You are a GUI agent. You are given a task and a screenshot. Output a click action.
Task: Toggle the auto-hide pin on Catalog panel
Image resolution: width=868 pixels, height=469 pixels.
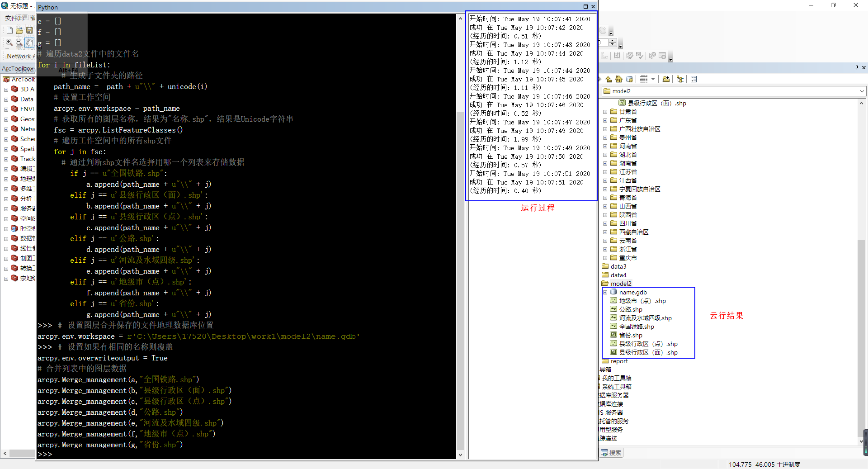click(857, 68)
